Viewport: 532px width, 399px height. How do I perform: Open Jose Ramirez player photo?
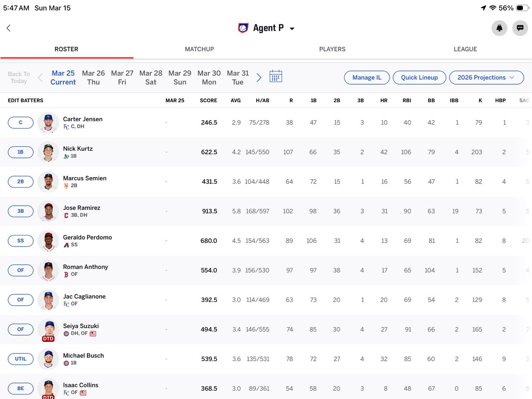pyautogui.click(x=48, y=211)
